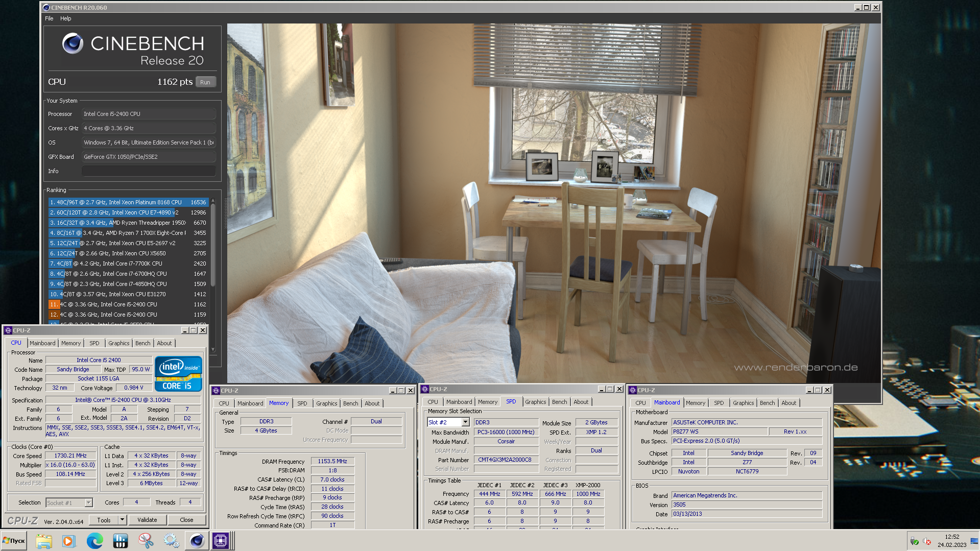Open About tab in CPU-Z Mainboard window
This screenshot has width=980, height=551.
[x=789, y=403]
